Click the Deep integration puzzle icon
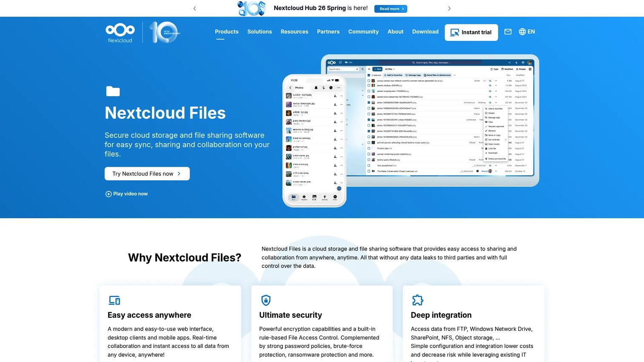This screenshot has height=362, width=644. tap(418, 300)
